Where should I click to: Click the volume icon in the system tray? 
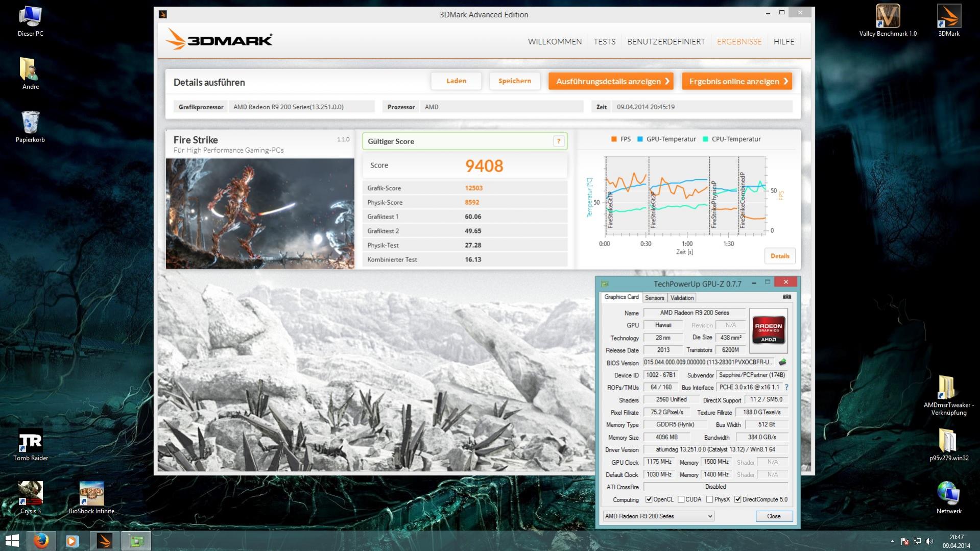929,541
